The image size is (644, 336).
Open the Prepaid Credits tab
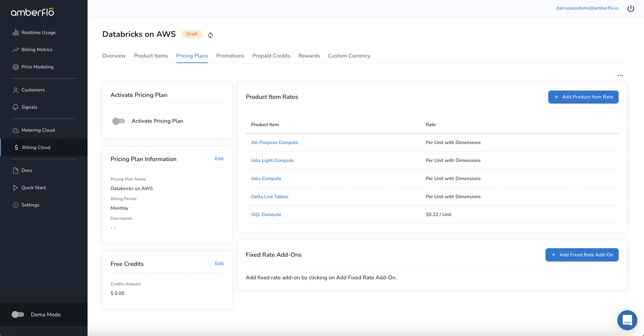coord(271,56)
